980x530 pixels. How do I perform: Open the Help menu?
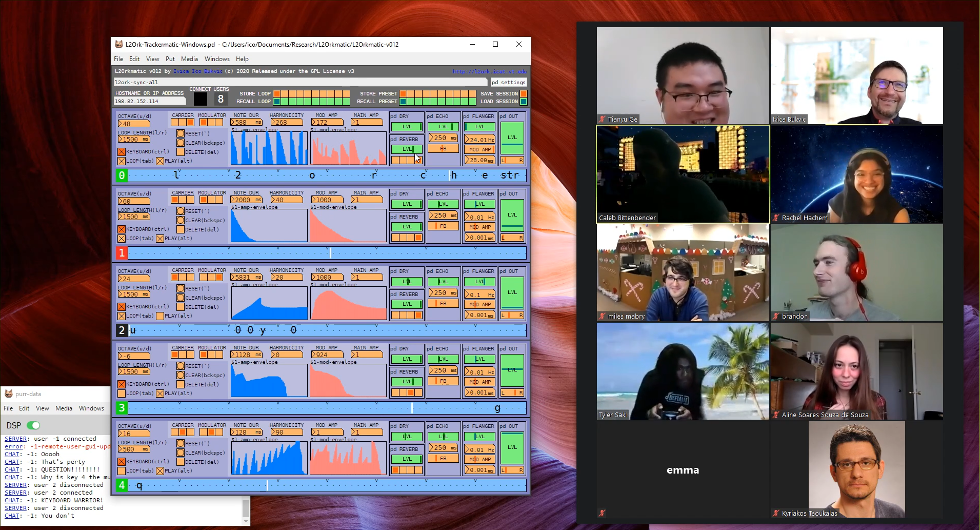coord(242,59)
